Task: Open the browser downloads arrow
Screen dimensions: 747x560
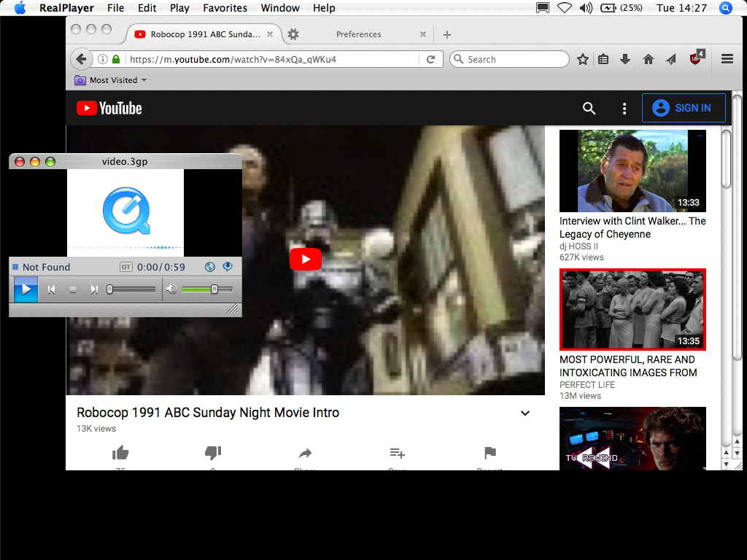Action: pyautogui.click(x=625, y=59)
